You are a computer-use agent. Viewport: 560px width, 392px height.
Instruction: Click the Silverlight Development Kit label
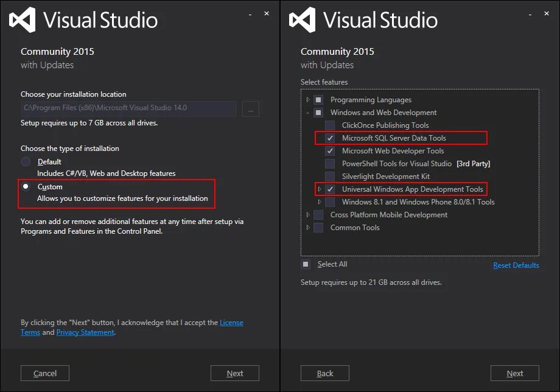(386, 177)
